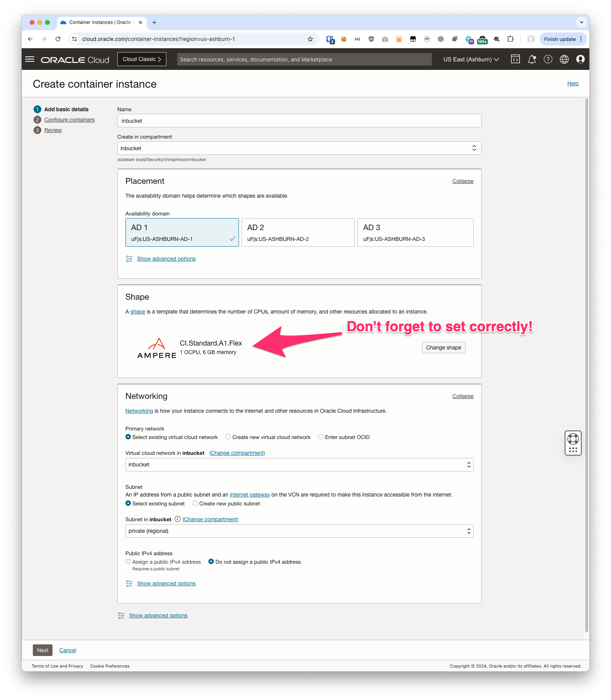The image size is (611, 700).
Task: Open the user profile avatar menu
Action: 580,59
